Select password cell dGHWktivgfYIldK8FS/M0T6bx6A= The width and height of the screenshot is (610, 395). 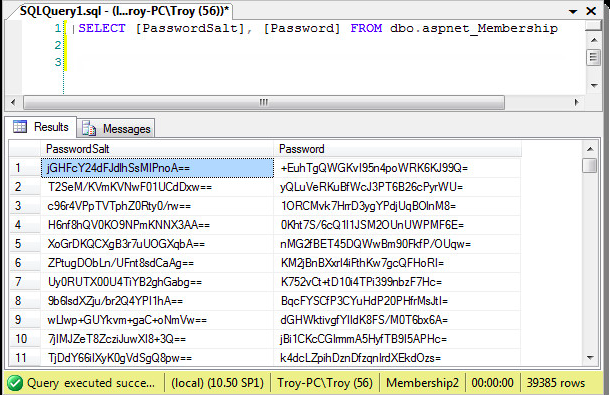coord(397,320)
